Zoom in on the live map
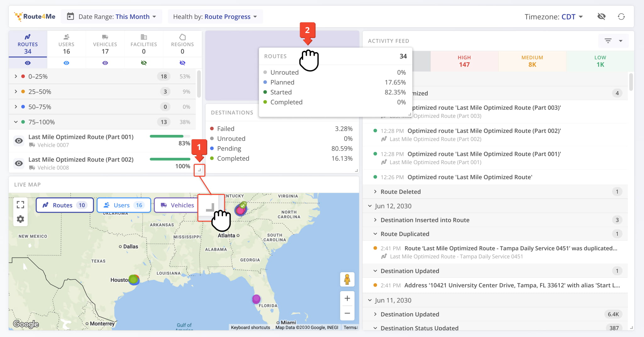This screenshot has width=644, height=337. click(347, 298)
